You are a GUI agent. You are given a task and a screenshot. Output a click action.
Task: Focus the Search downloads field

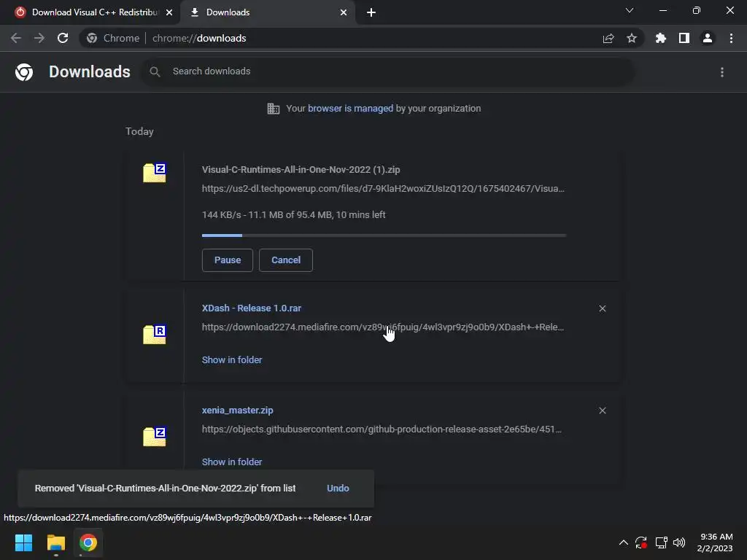pyautogui.click(x=387, y=71)
